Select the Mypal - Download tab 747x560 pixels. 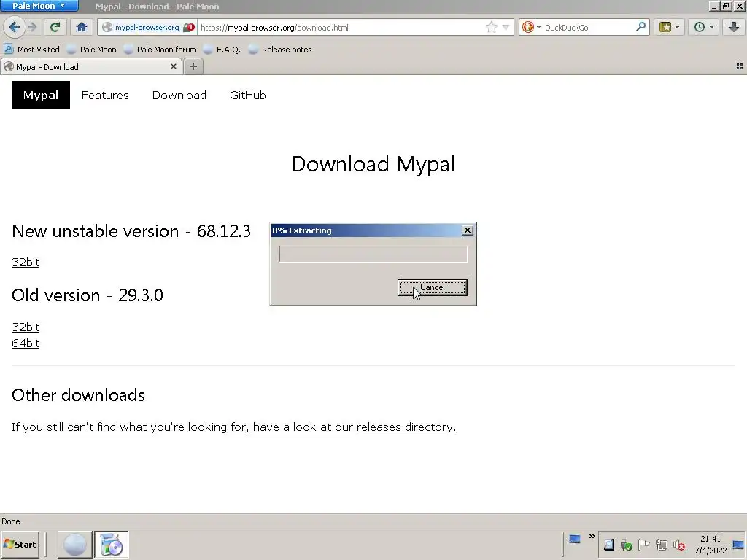pos(90,66)
